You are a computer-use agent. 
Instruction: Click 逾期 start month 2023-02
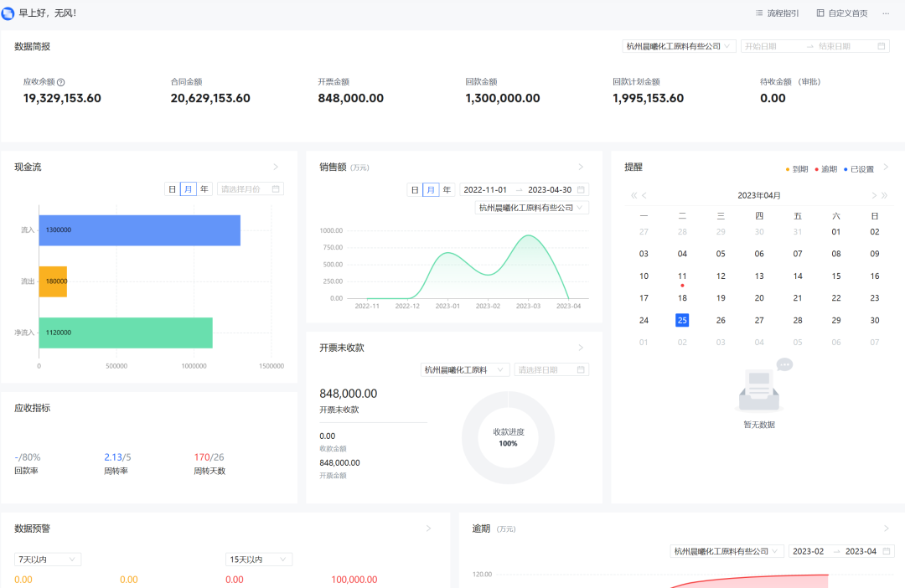coord(808,551)
